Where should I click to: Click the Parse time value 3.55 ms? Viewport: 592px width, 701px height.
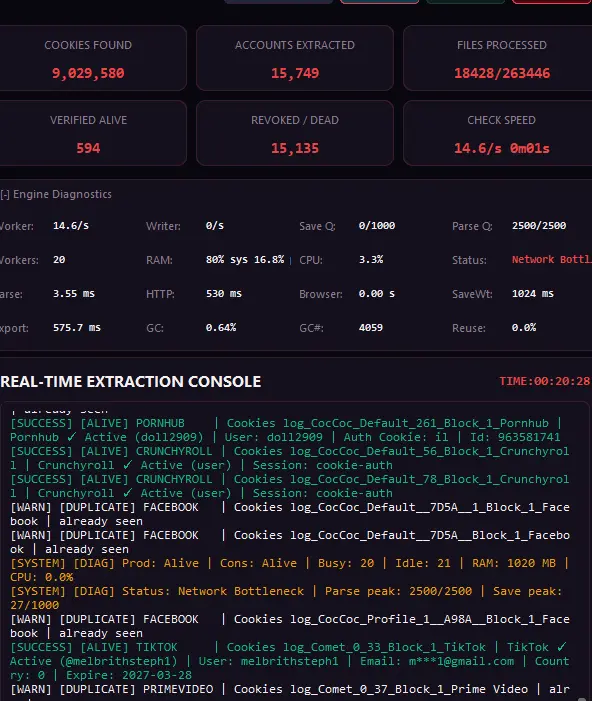pos(74,294)
